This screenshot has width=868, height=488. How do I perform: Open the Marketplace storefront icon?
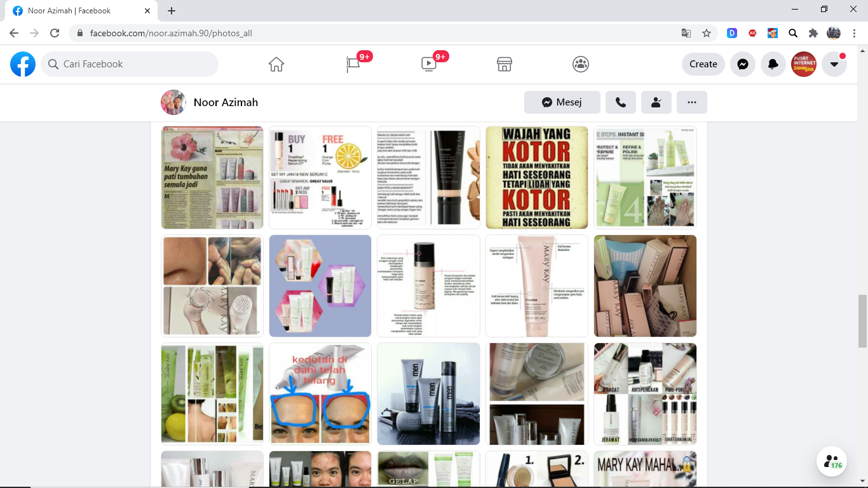(505, 64)
